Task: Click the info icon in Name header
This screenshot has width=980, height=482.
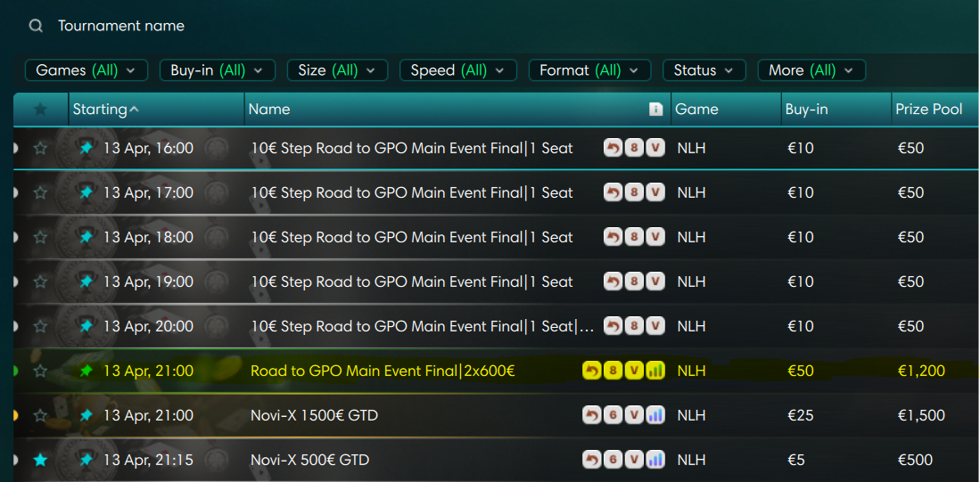Action: (x=655, y=110)
